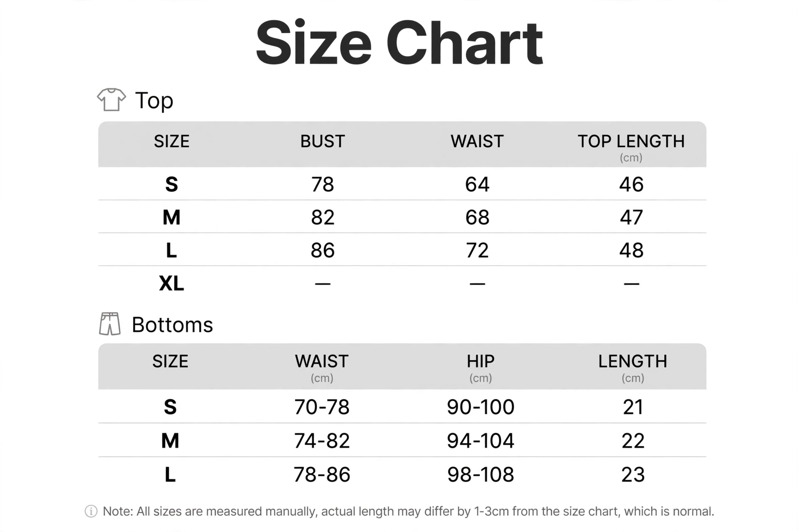The width and height of the screenshot is (798, 532).
Task: Click the hip range 94-104
Action: 480,441
